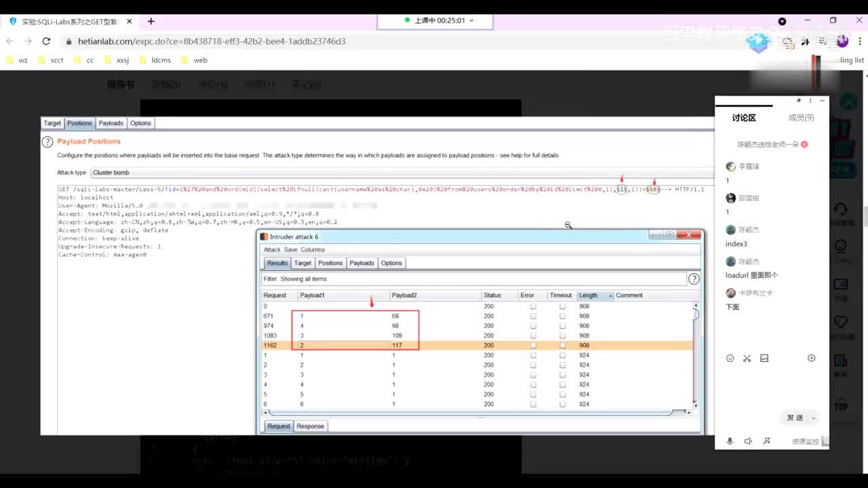
Task: Open the cc bookmark folder
Action: (x=83, y=60)
